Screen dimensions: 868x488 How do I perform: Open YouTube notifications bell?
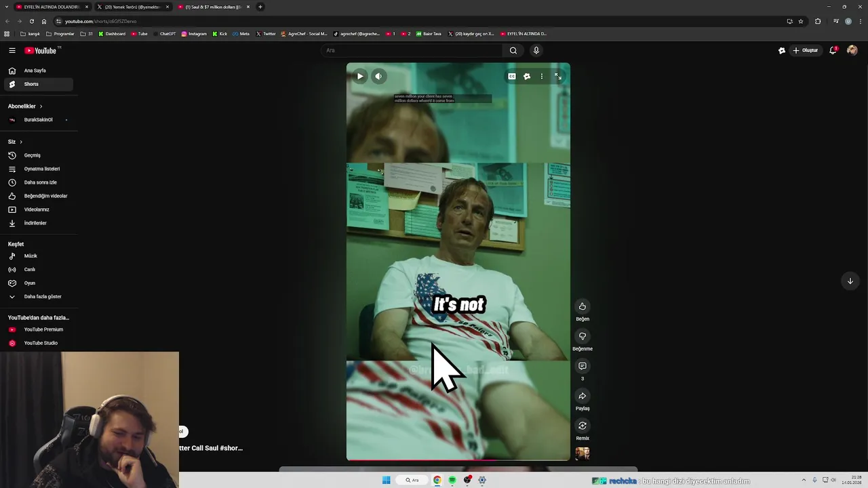pyautogui.click(x=833, y=50)
